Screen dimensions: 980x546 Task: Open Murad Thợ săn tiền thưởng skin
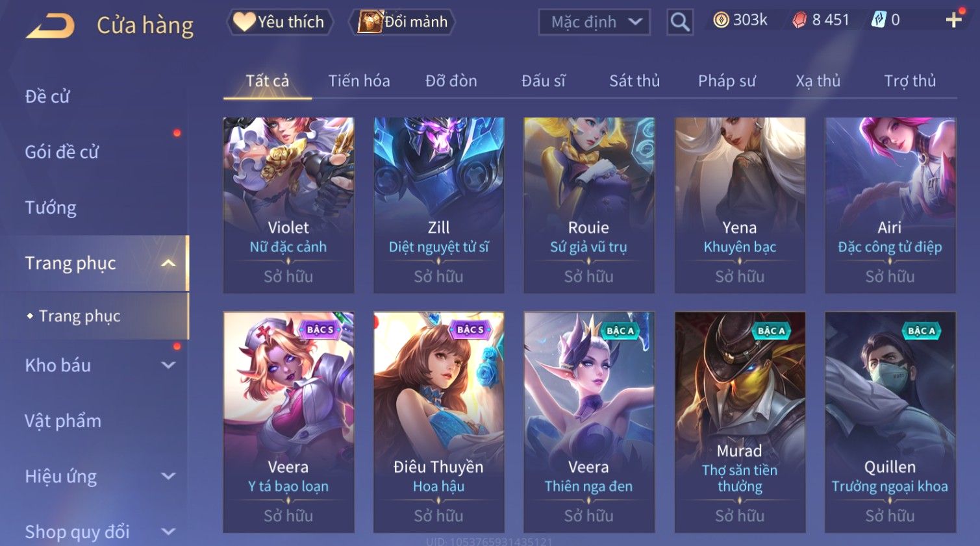[740, 422]
